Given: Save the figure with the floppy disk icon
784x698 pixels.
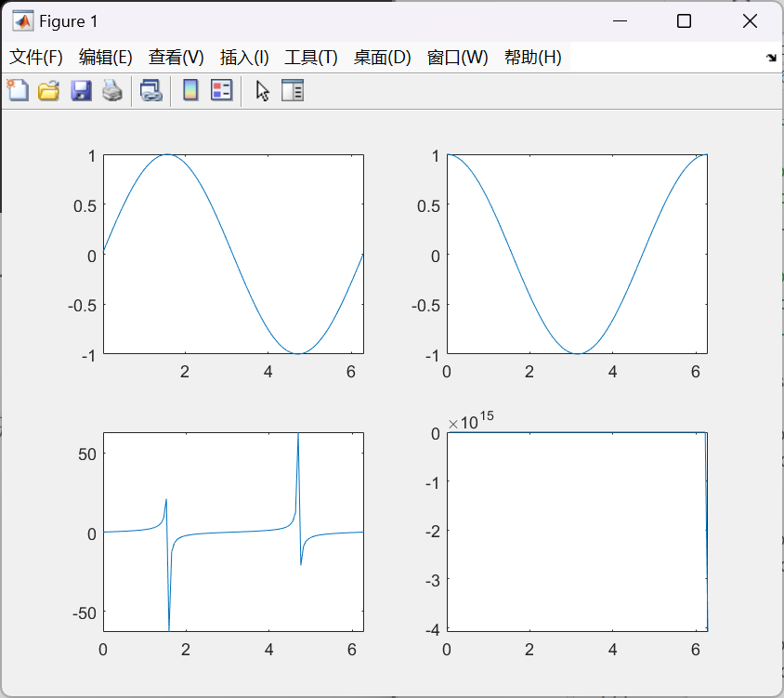Looking at the screenshot, I should [x=81, y=90].
